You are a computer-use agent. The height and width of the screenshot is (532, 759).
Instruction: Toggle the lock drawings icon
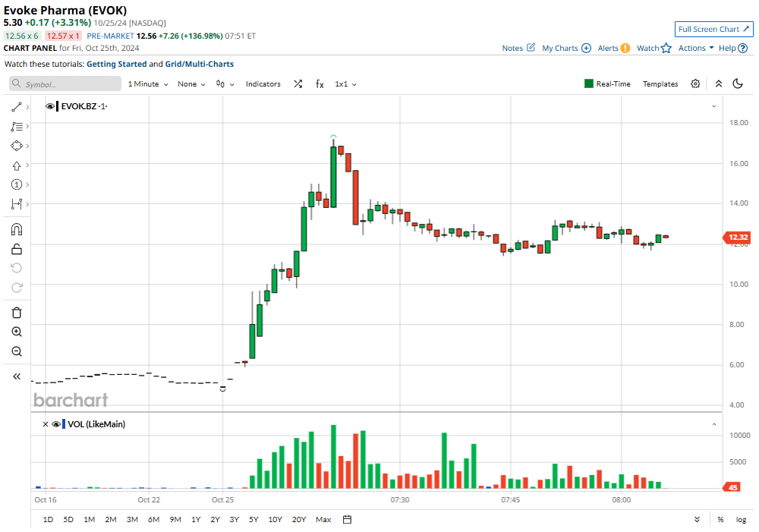point(17,249)
